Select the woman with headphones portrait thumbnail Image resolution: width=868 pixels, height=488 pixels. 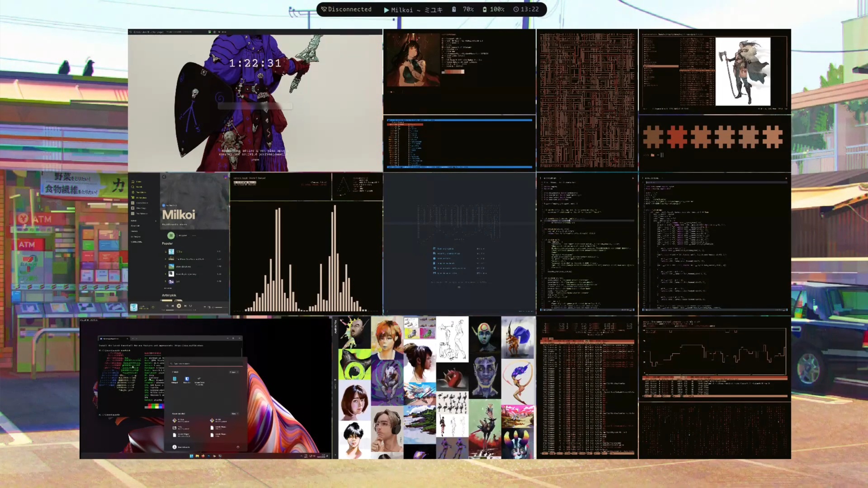click(387, 429)
